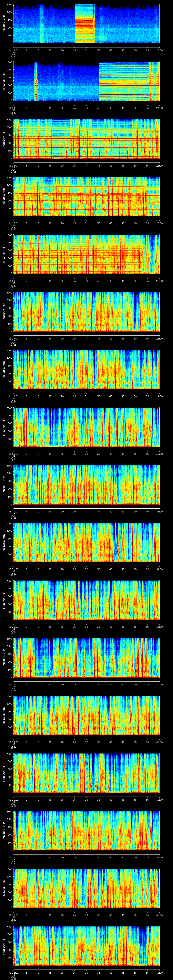Click the spectrogram panel starting at 16:31:00
The height and width of the screenshot is (980, 173).
coord(87,543)
